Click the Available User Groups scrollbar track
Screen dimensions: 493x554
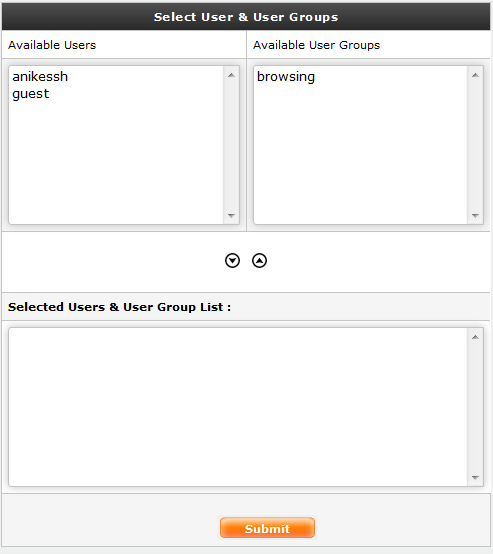click(x=475, y=145)
